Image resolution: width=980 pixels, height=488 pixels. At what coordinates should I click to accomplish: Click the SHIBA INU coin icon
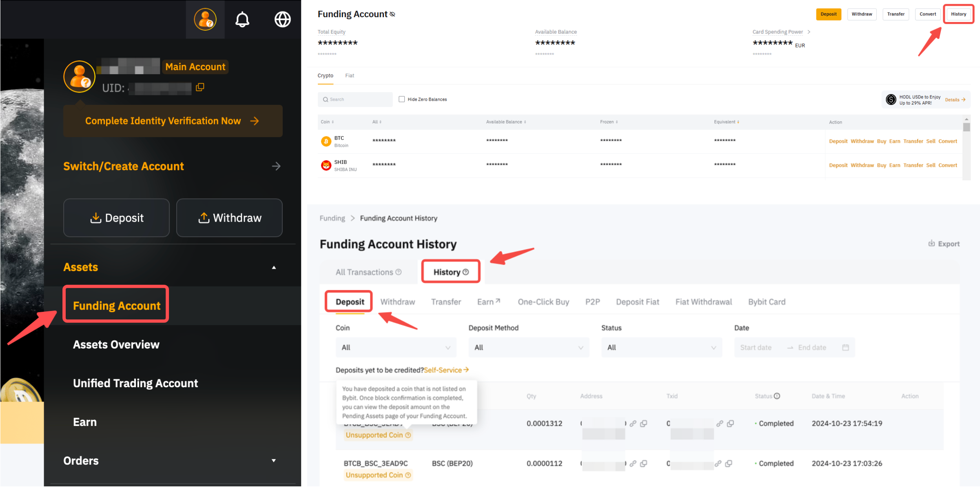tap(326, 165)
